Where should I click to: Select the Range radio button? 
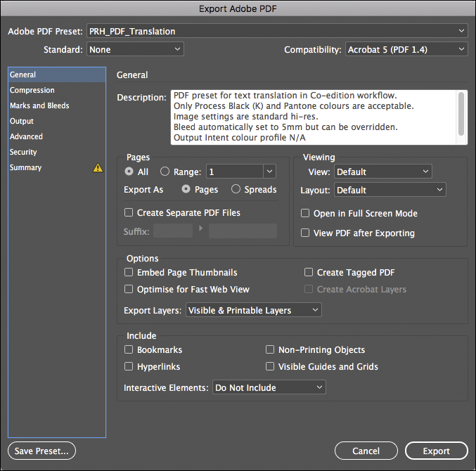click(x=165, y=172)
